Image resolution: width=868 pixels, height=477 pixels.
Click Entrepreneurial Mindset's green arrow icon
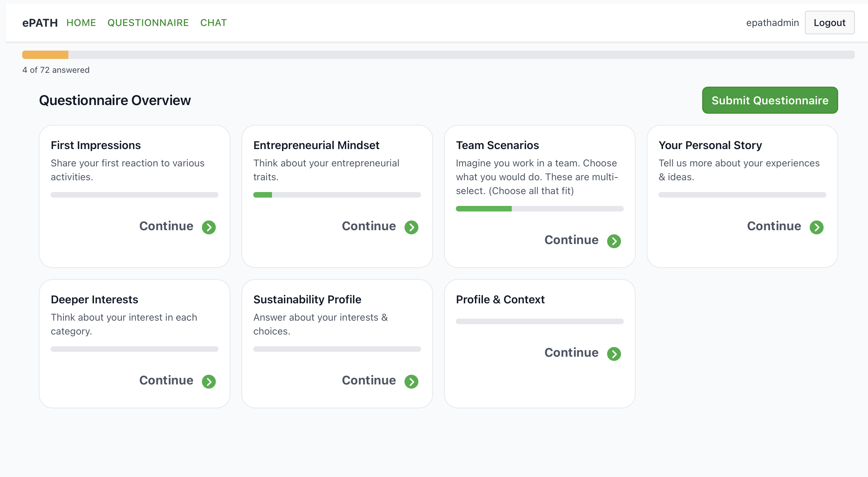pyautogui.click(x=411, y=227)
